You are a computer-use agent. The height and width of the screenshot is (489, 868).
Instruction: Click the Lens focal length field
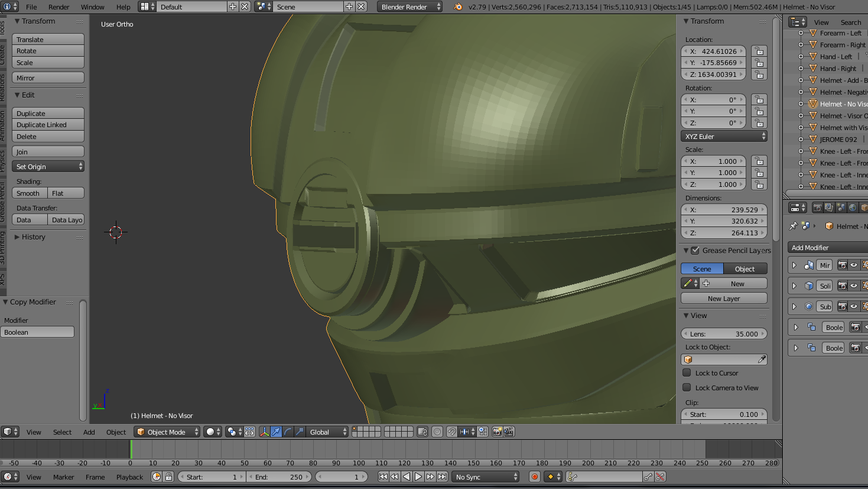[x=724, y=334]
